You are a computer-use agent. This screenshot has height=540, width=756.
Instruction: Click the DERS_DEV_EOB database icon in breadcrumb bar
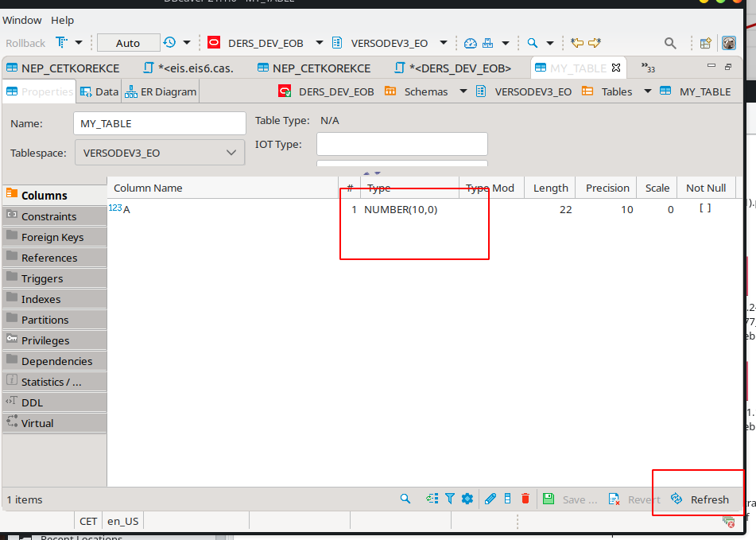(285, 91)
